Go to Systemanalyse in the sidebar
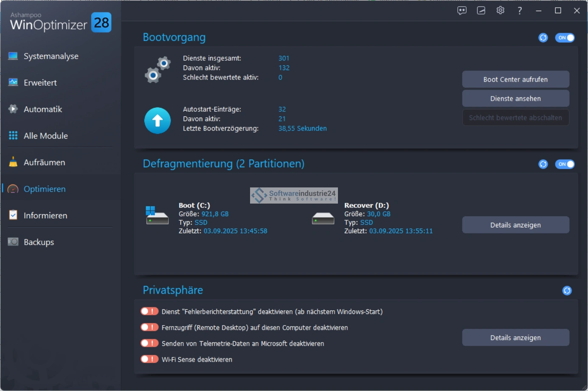This screenshot has height=391, width=588. pos(51,56)
